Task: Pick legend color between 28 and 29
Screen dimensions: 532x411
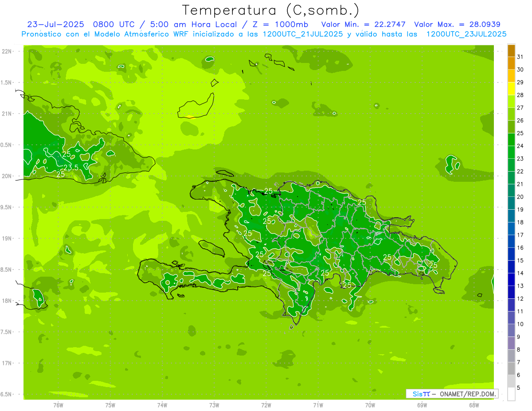Action: (x=511, y=89)
